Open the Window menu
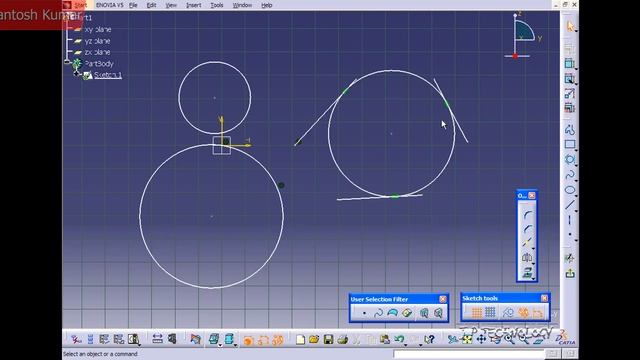 point(242,5)
